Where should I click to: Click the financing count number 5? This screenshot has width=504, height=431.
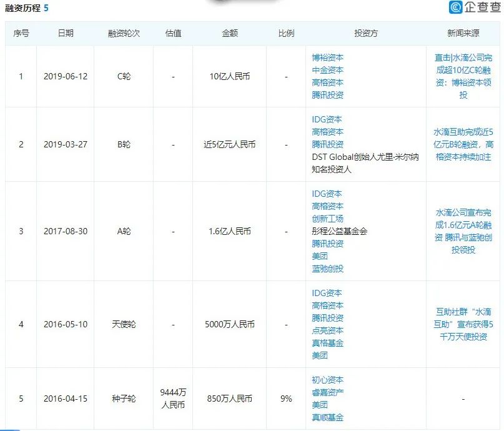pyautogui.click(x=46, y=8)
